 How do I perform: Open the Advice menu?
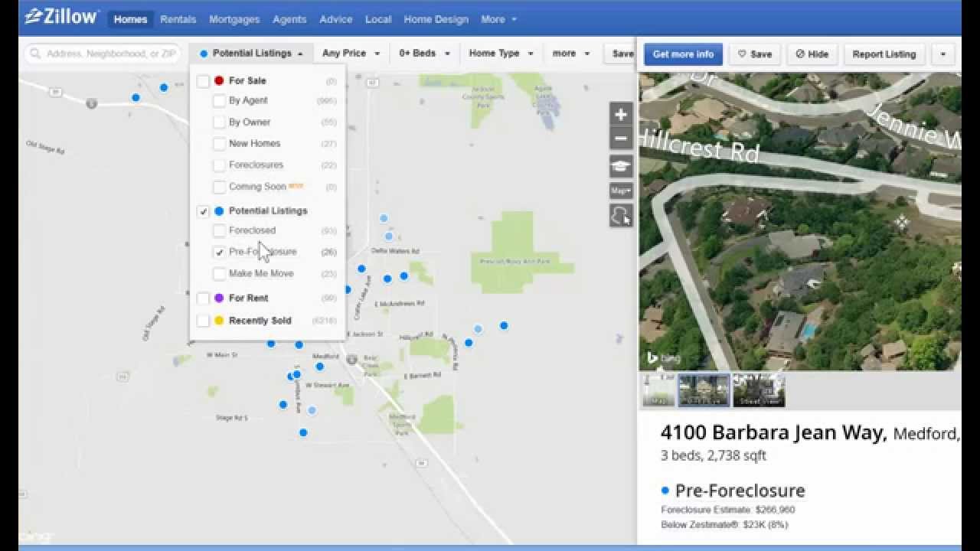[336, 19]
